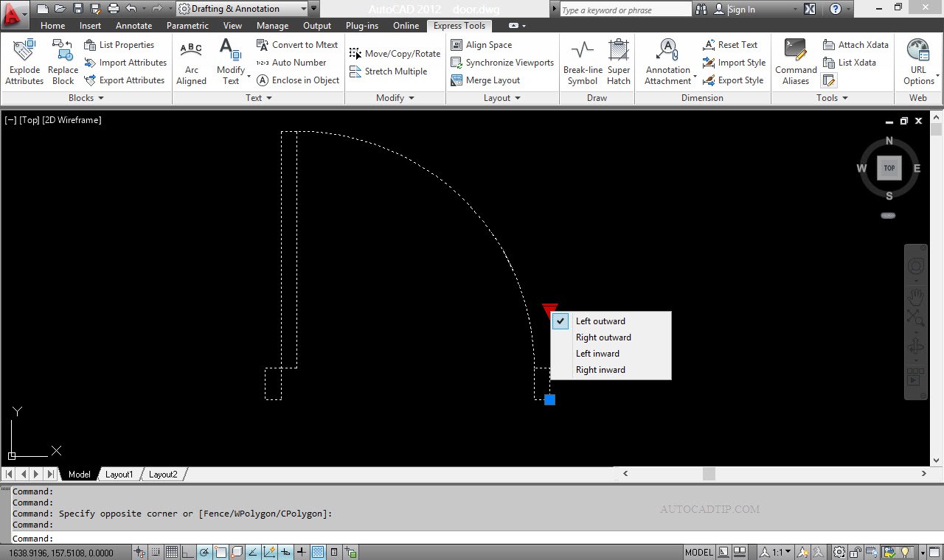Viewport: 944px width, 560px height.
Task: Open the Command Aliases editor
Action: 796,62
